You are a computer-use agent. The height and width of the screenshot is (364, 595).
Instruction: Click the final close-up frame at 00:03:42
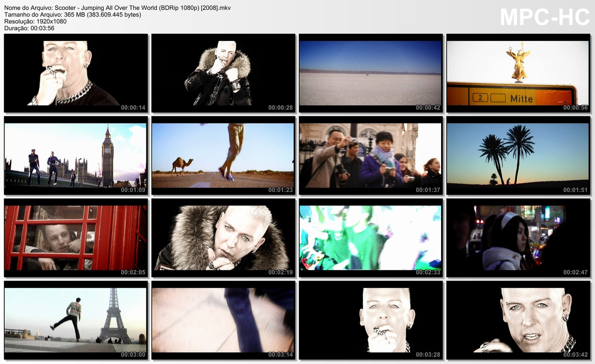click(x=518, y=321)
